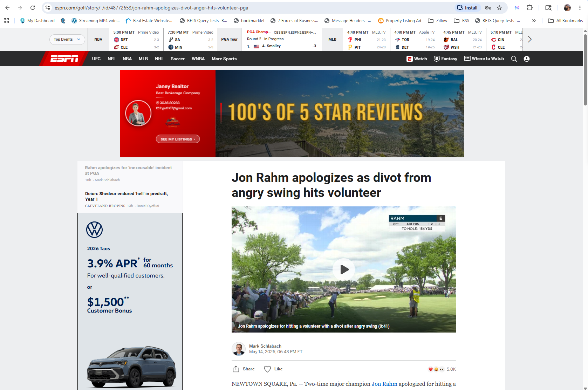Open the Zillow bookmarks folder
This screenshot has width=588, height=390.
pos(438,21)
